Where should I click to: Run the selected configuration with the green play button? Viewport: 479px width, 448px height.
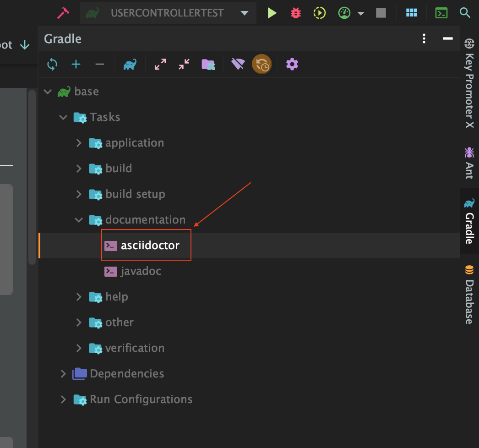coord(272,13)
